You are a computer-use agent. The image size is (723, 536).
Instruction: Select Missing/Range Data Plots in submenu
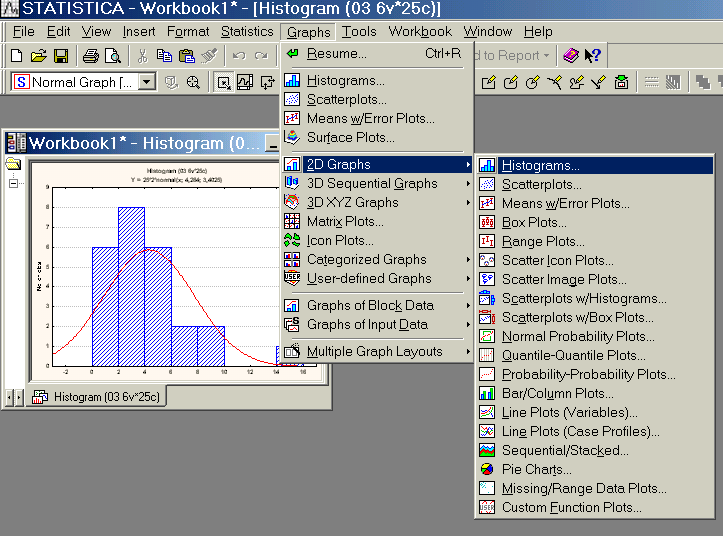(595, 488)
